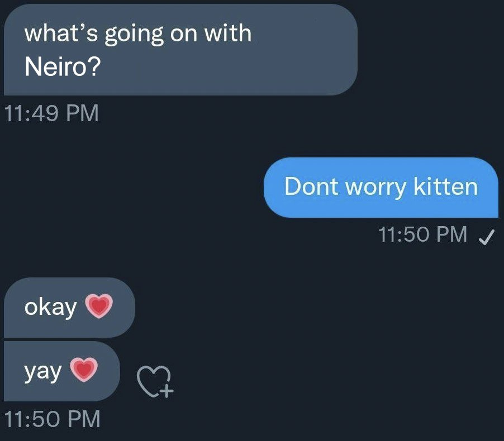The image size is (504, 441).
Task: Click the 11:49 PM timestamp
Action: 51,113
